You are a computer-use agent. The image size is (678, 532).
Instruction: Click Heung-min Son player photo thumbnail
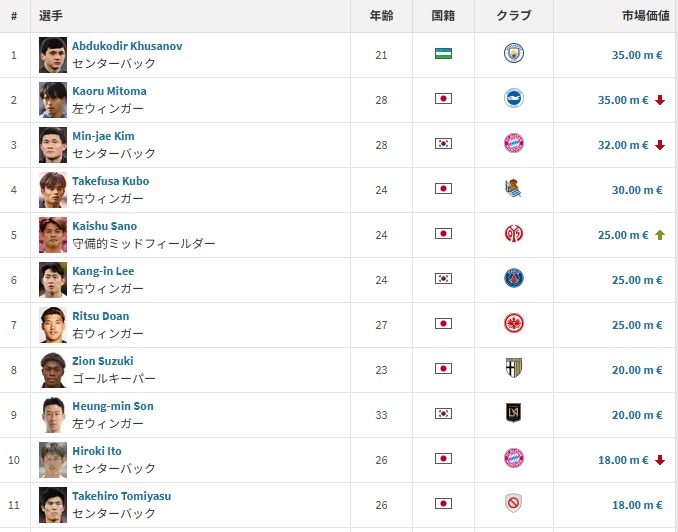[53, 414]
